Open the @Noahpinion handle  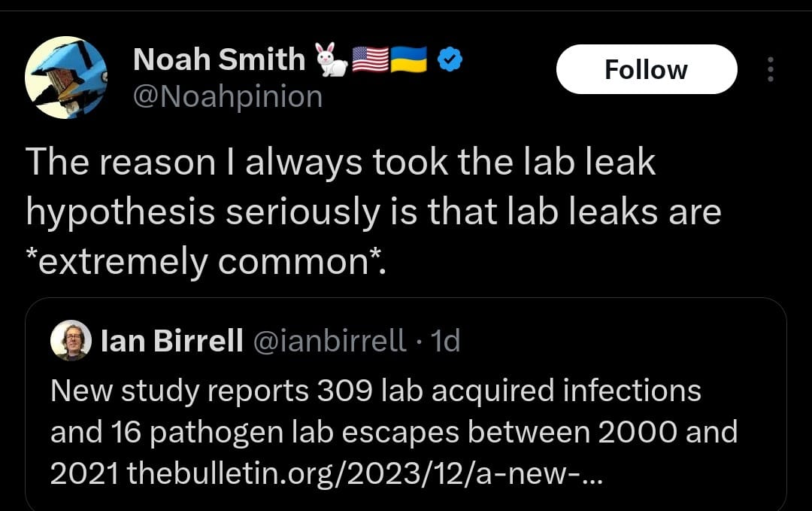tap(228, 97)
